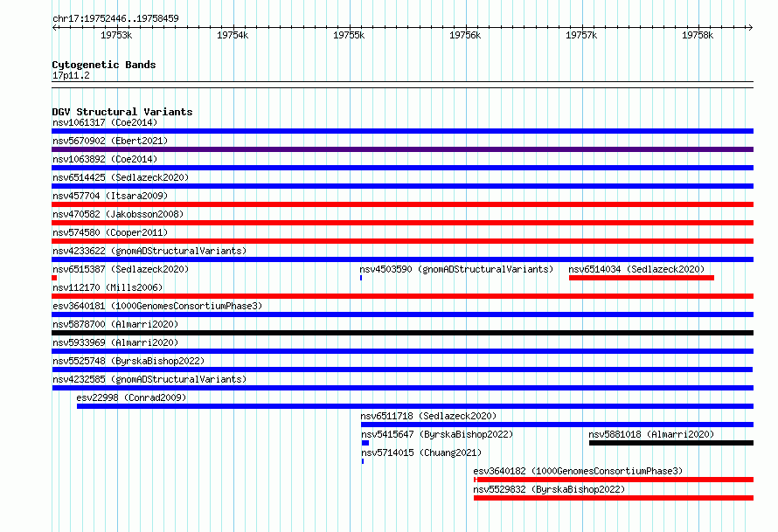Click the blue nsv5933969 variant bar
This screenshot has width=778, height=532.
[x=402, y=351]
